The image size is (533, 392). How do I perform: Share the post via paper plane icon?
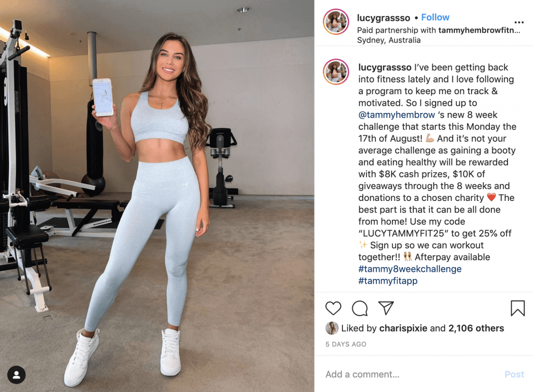(386, 308)
